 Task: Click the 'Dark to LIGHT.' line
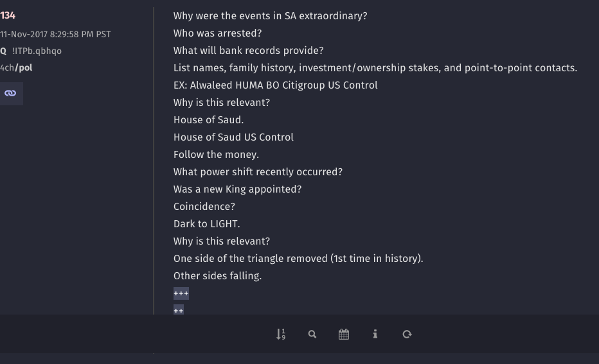tap(207, 224)
